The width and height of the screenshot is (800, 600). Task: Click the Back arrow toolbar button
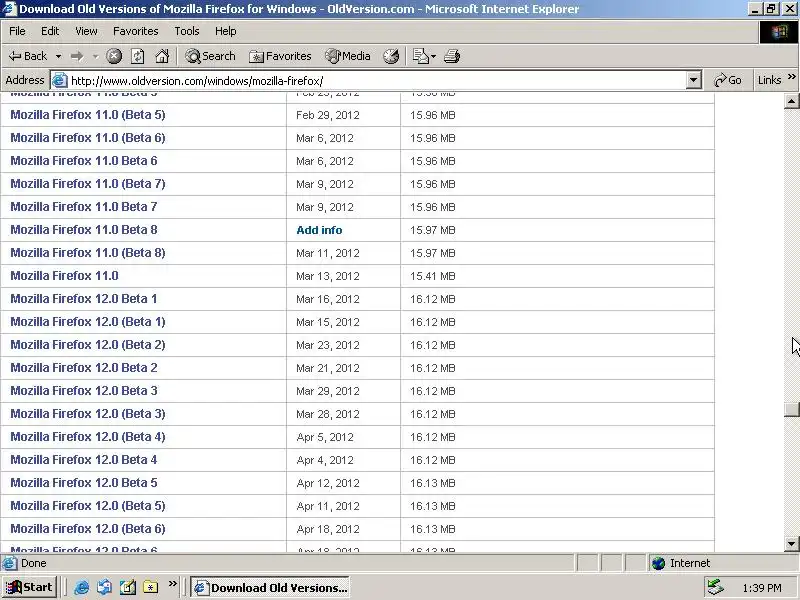tap(28, 56)
